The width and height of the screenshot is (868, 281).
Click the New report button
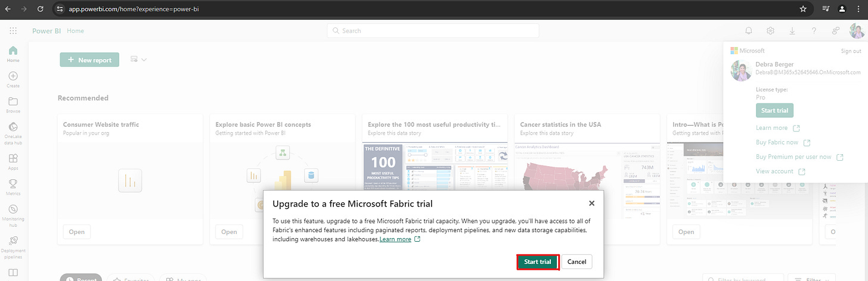tap(89, 60)
